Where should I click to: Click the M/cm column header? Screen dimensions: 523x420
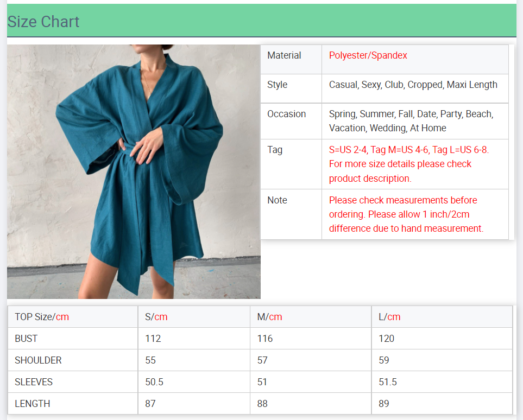click(x=269, y=317)
